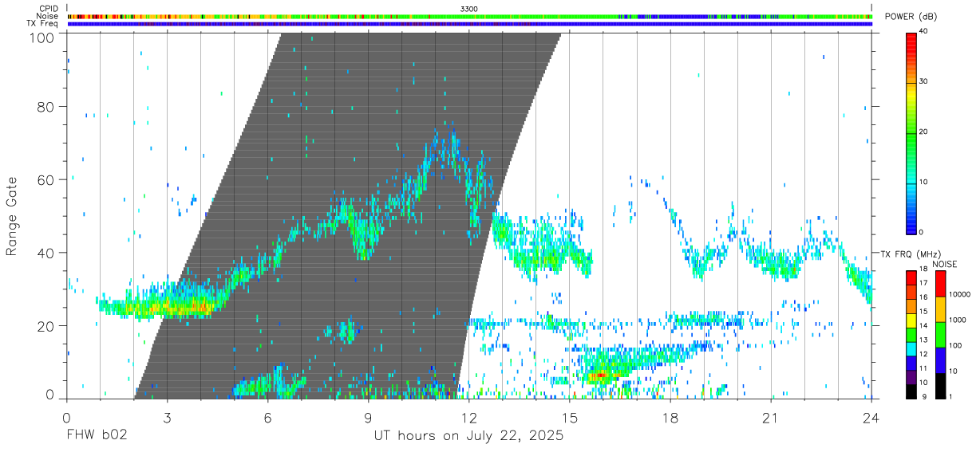Click the hour 3 tick label

tap(167, 417)
